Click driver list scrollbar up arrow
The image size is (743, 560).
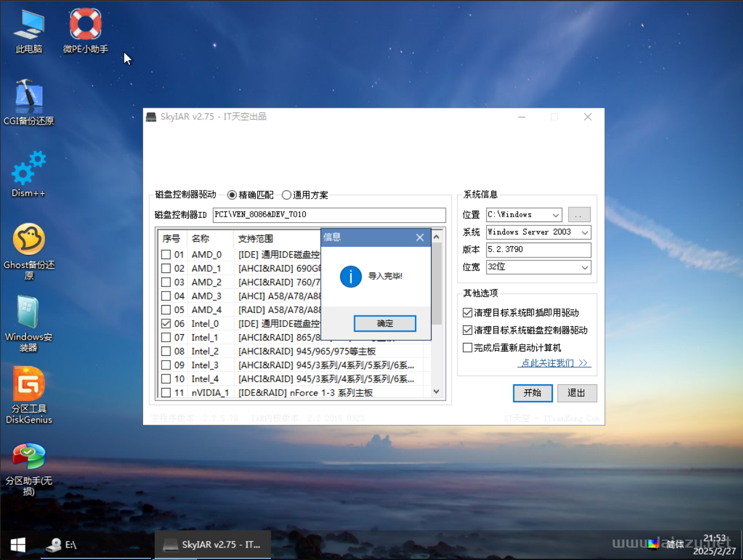436,236
